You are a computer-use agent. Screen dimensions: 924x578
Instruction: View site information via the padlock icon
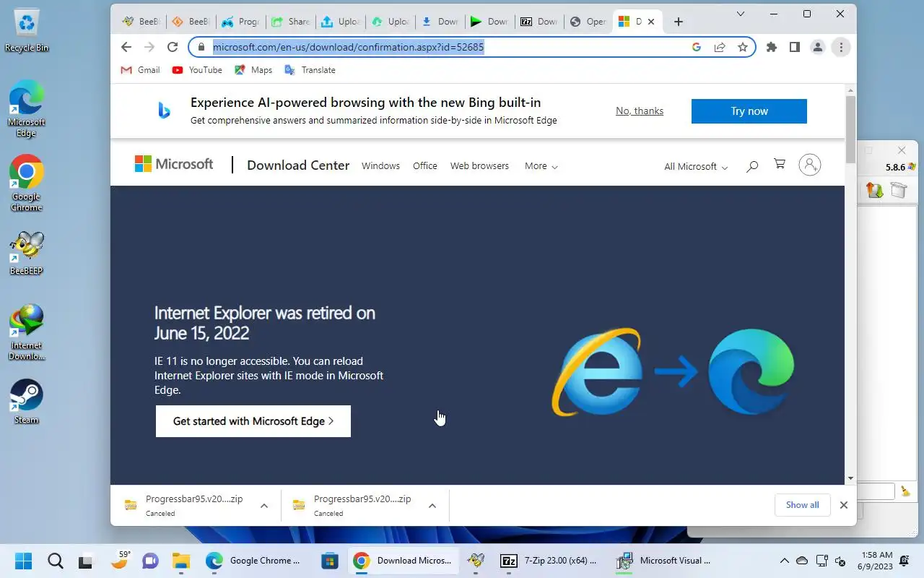201,47
